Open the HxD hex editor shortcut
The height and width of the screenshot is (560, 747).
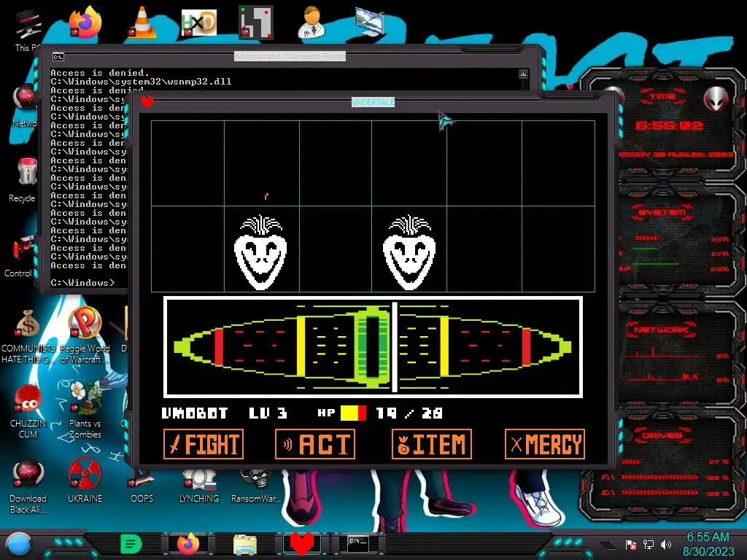point(198,22)
